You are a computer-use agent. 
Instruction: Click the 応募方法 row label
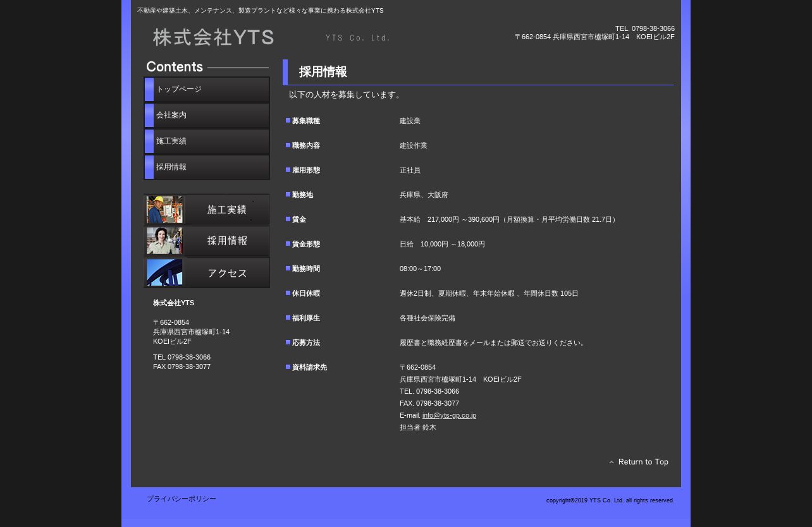(306, 342)
